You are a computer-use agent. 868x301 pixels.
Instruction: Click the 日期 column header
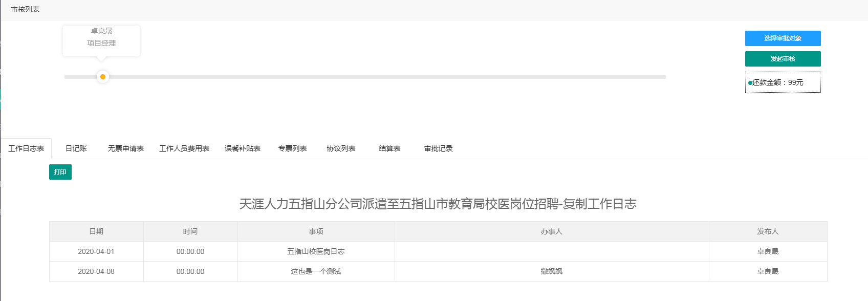point(96,231)
